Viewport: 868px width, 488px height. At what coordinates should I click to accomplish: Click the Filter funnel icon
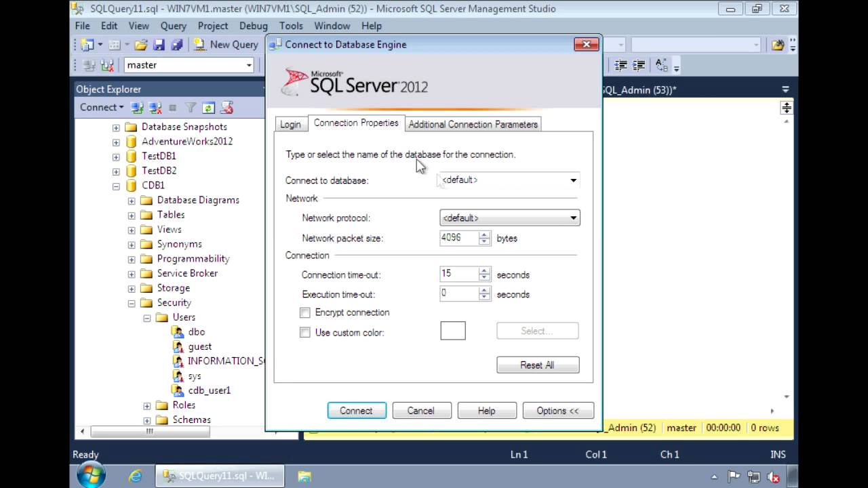pyautogui.click(x=191, y=108)
